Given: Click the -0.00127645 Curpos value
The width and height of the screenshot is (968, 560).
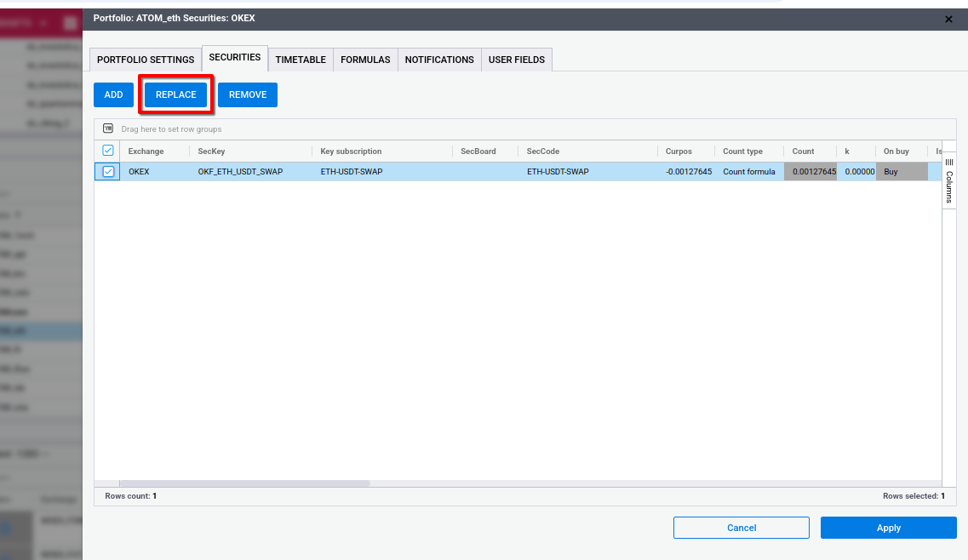Looking at the screenshot, I should point(689,172).
